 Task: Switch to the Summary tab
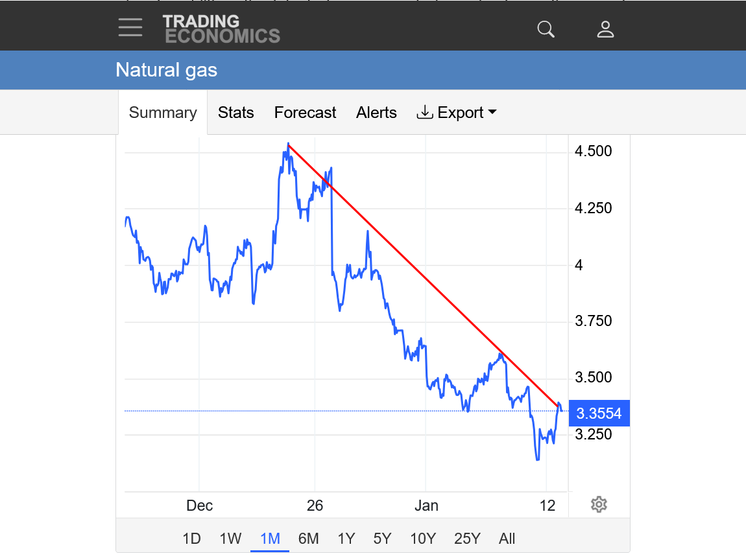coord(163,113)
